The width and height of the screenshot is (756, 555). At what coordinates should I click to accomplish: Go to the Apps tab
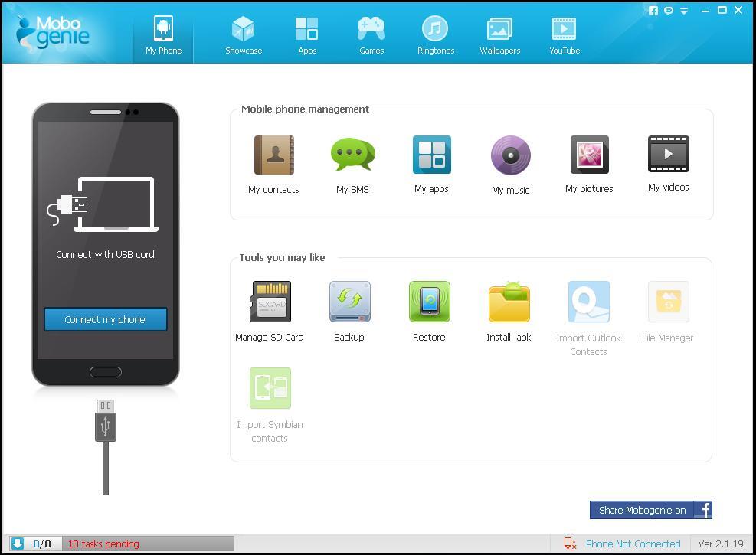(306, 34)
